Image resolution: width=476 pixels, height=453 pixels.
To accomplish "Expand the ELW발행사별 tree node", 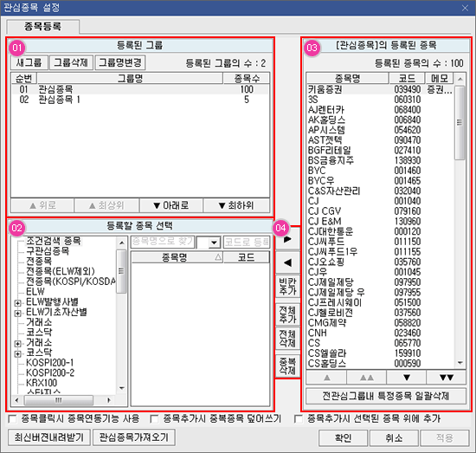I will click(x=17, y=303).
